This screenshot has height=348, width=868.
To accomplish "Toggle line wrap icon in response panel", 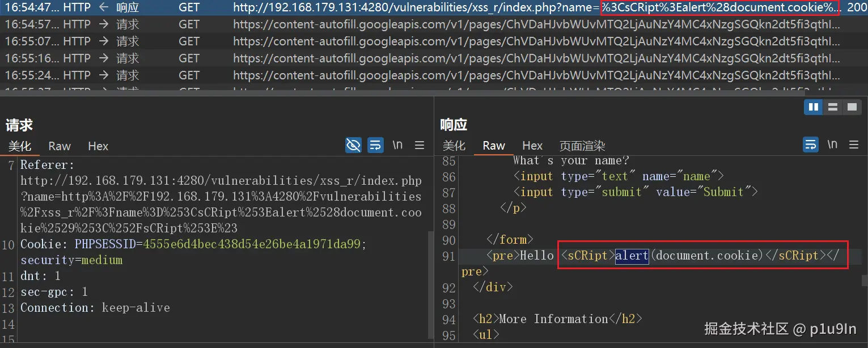I will 811,145.
